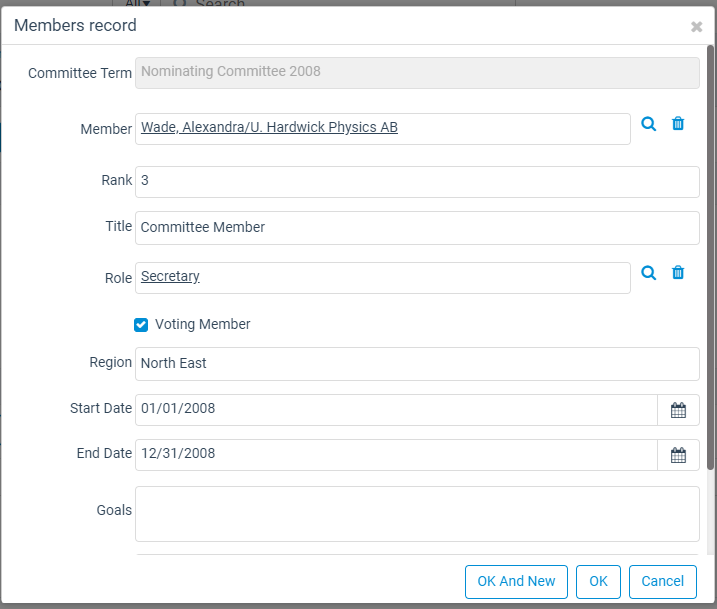The image size is (717, 609).
Task: Close the Members record dialog
Action: point(696,27)
